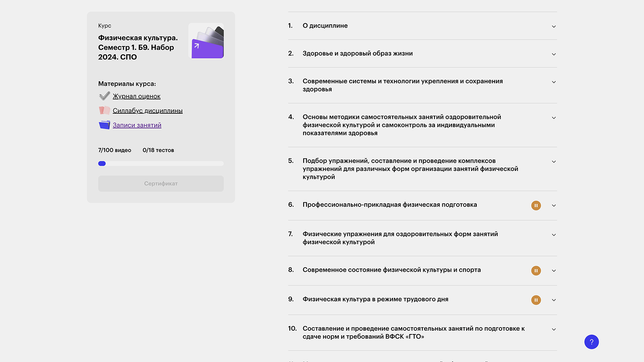
Task: Expand section 5 chevron about exercise selection
Action: [554, 161]
